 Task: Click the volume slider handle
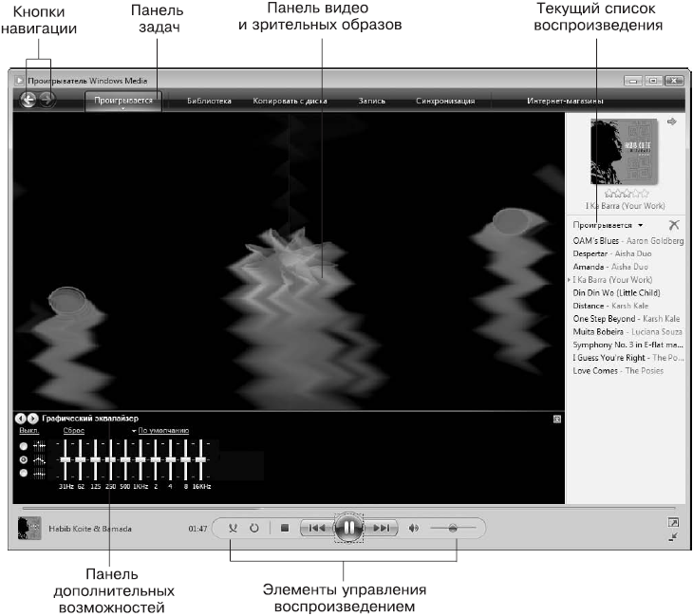[x=453, y=528]
